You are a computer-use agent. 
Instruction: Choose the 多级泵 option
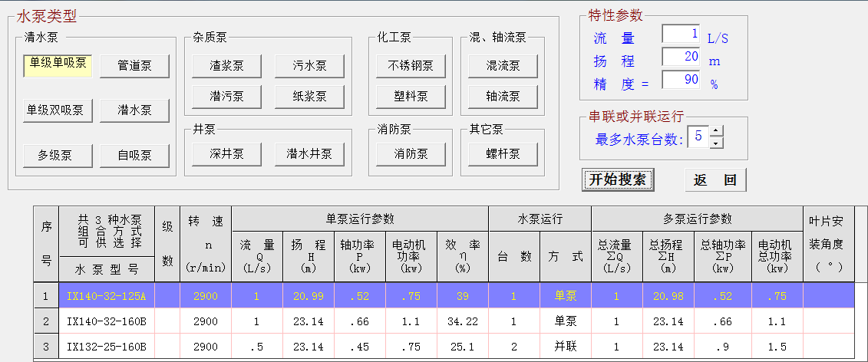click(58, 156)
